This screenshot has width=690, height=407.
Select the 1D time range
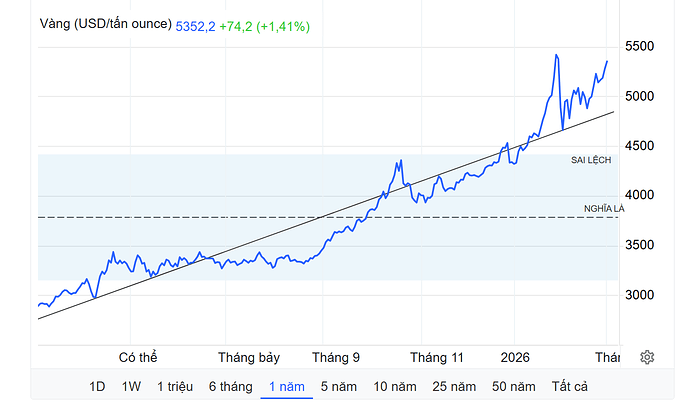coord(97,386)
